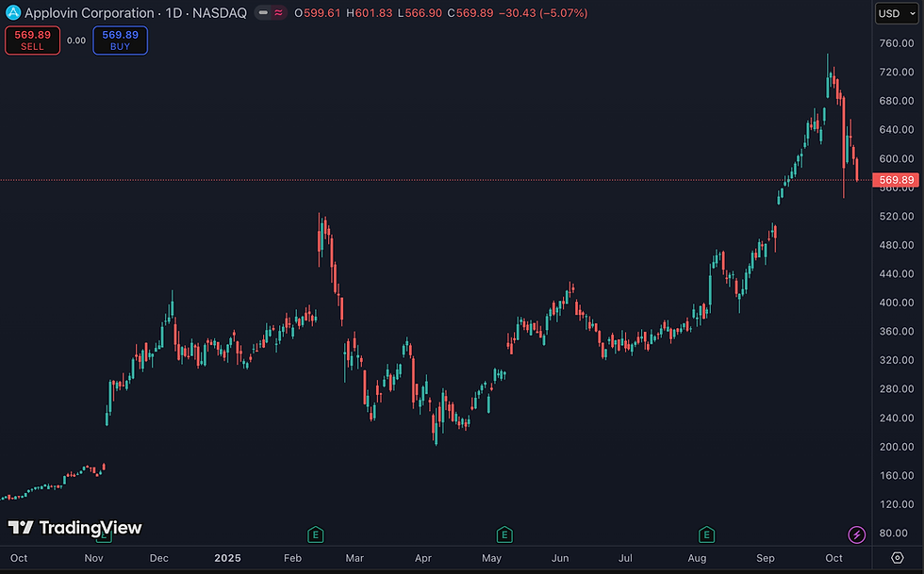This screenshot has width=924, height=574.
Task: Click the Jun label on time axis
Action: 560,558
